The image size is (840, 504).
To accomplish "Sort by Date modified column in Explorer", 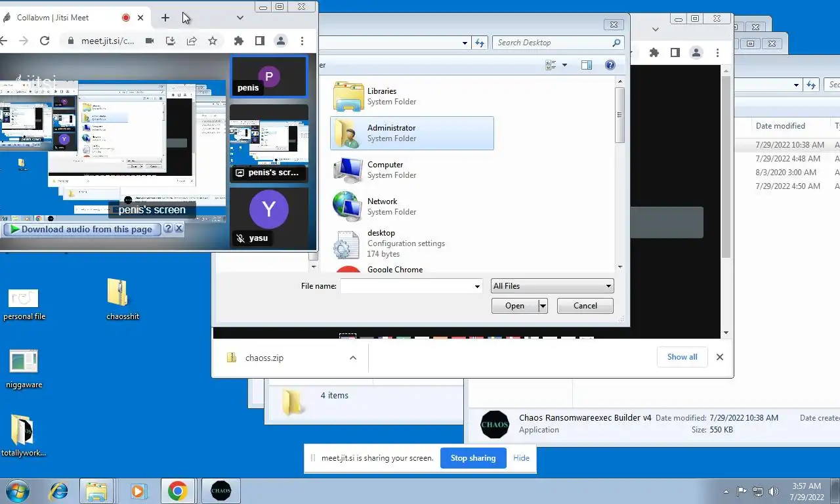I will (780, 126).
